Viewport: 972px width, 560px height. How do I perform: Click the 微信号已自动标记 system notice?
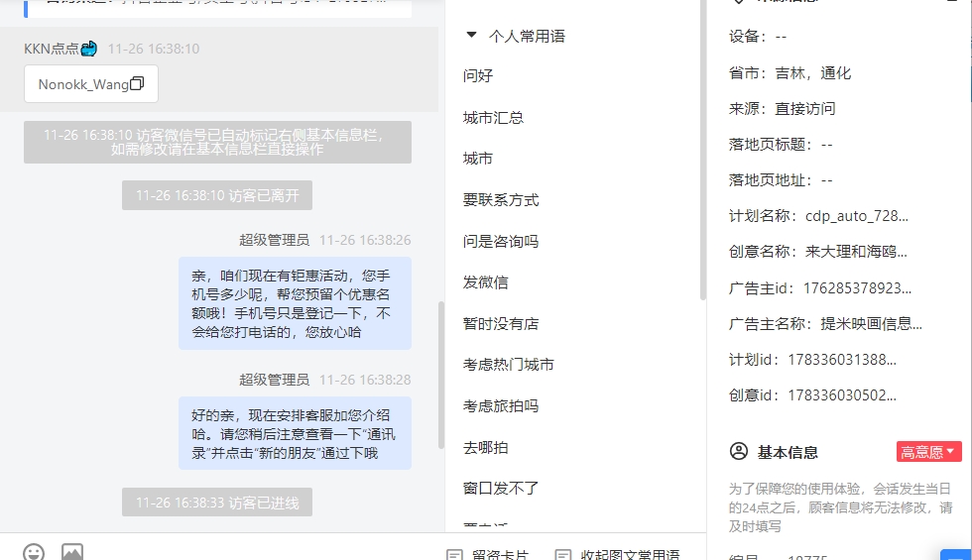point(217,142)
